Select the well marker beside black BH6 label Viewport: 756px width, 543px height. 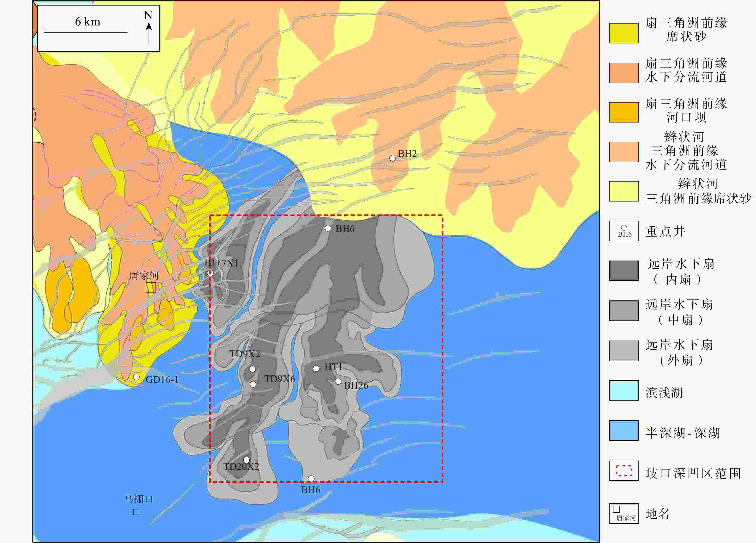coord(328,228)
